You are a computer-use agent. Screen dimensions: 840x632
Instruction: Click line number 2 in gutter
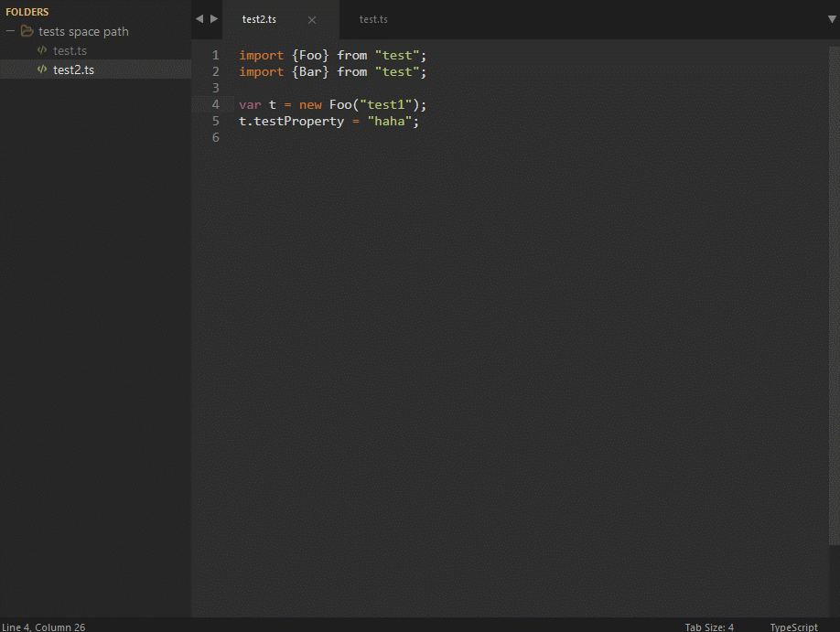215,71
